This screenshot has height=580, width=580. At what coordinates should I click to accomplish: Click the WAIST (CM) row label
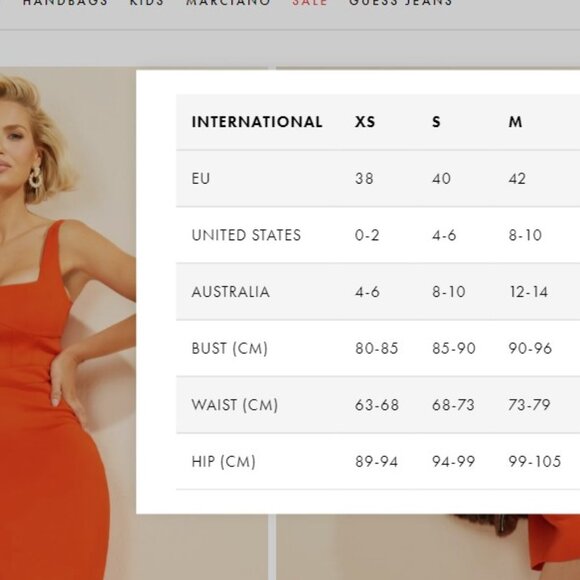pyautogui.click(x=235, y=405)
